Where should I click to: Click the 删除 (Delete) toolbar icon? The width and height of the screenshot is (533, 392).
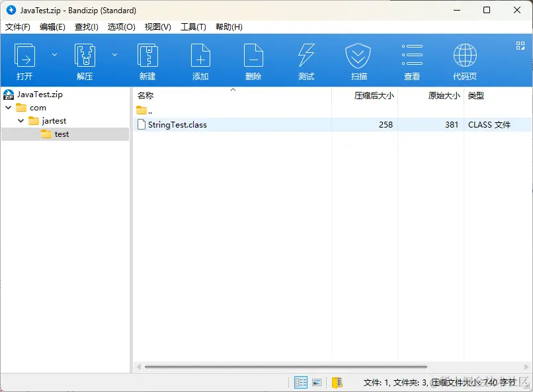click(253, 56)
